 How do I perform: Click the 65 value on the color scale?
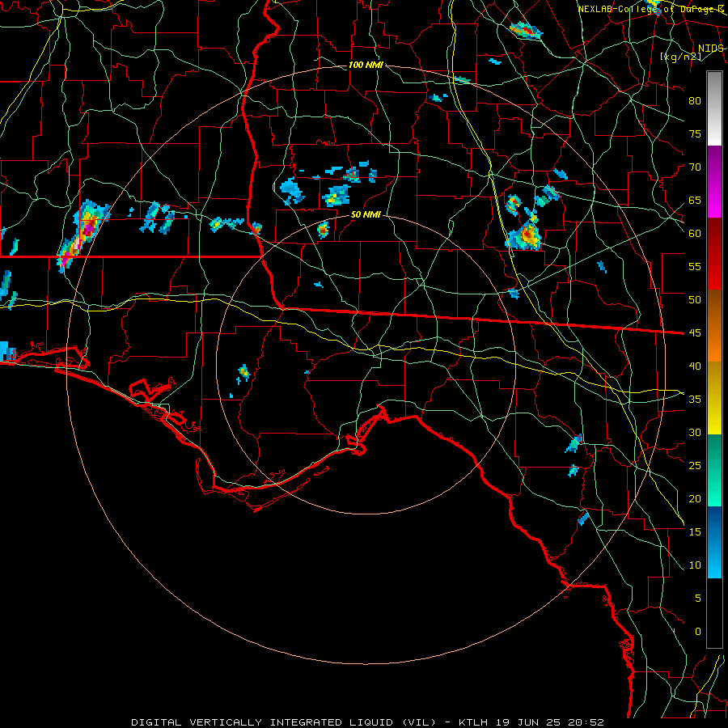[695, 201]
